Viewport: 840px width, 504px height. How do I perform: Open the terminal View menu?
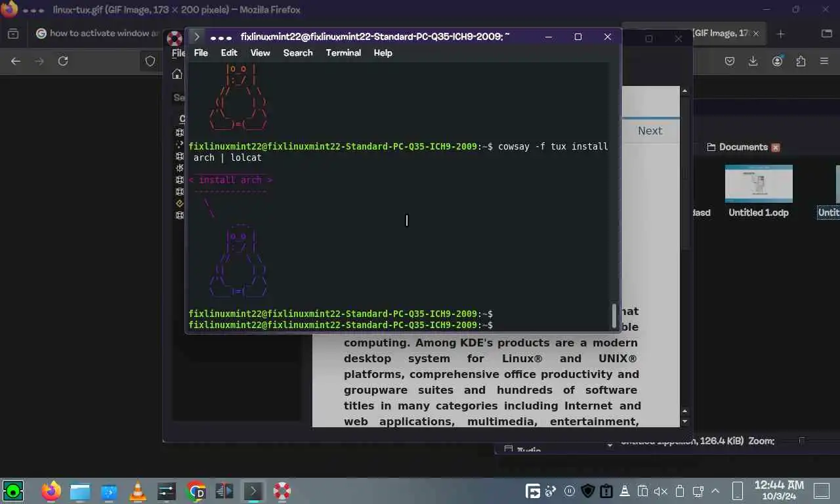pyautogui.click(x=260, y=52)
